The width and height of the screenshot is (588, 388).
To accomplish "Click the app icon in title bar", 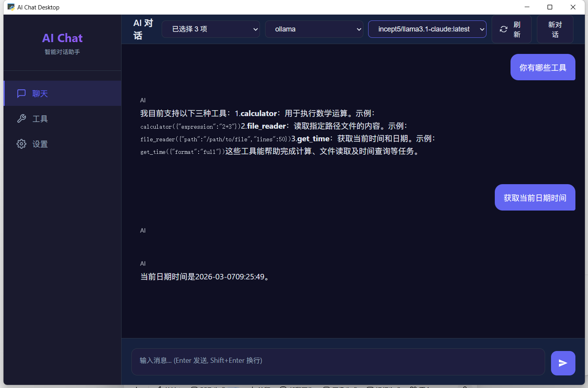I will 11,7.
